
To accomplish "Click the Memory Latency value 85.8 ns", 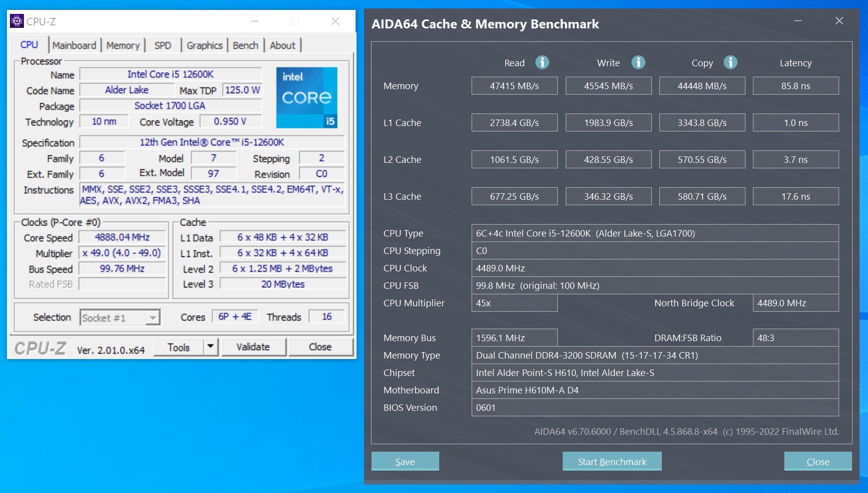I will click(x=796, y=86).
